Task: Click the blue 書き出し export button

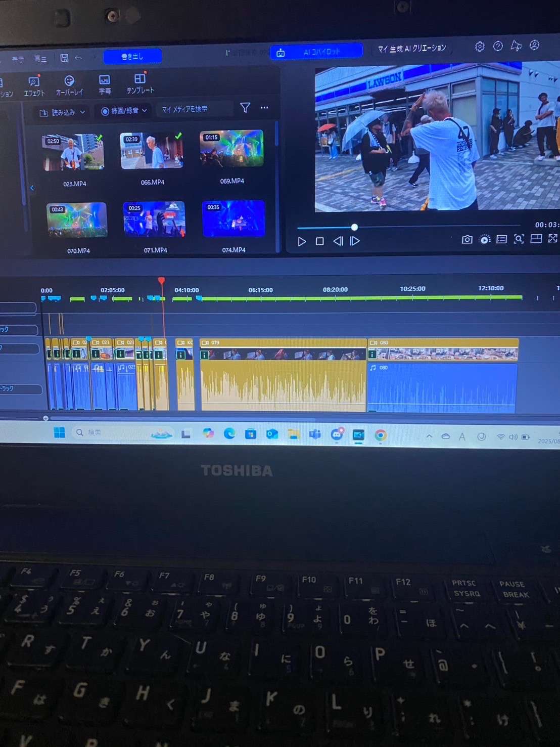Action: point(132,56)
